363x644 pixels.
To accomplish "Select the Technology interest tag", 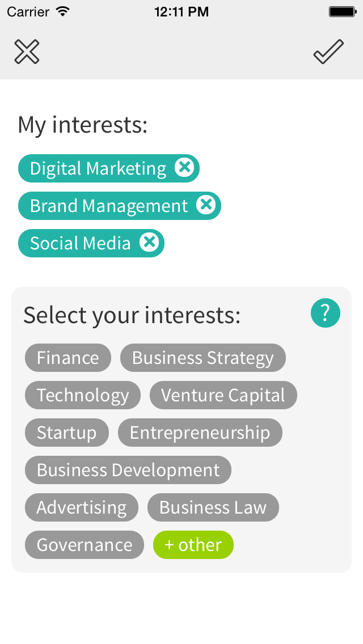I will coord(83,395).
